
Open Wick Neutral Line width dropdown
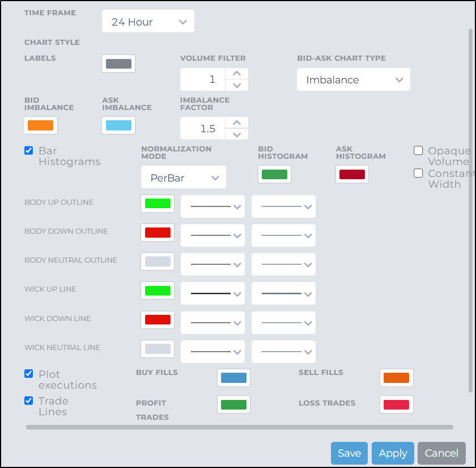(x=283, y=352)
